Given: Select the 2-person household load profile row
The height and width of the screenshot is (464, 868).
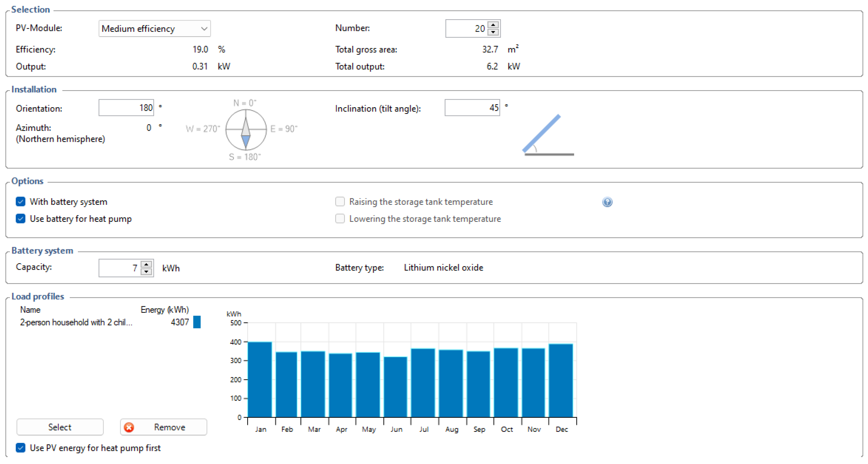Looking at the screenshot, I should 76,322.
